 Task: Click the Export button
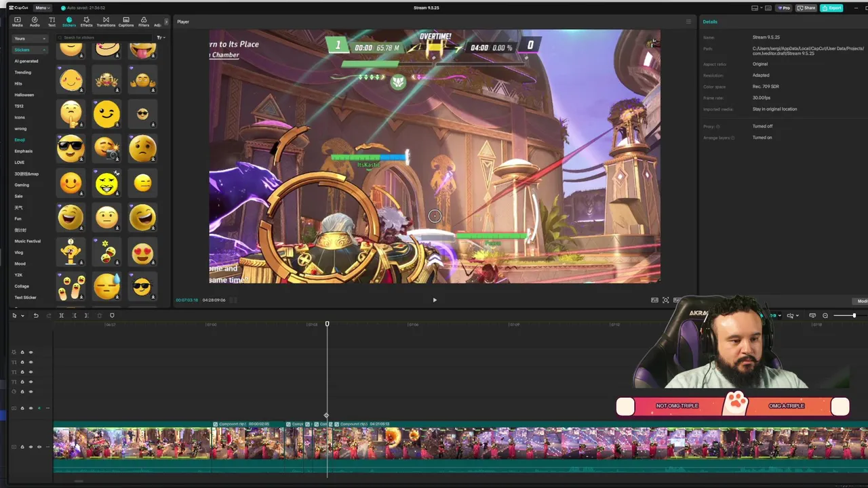click(x=831, y=8)
